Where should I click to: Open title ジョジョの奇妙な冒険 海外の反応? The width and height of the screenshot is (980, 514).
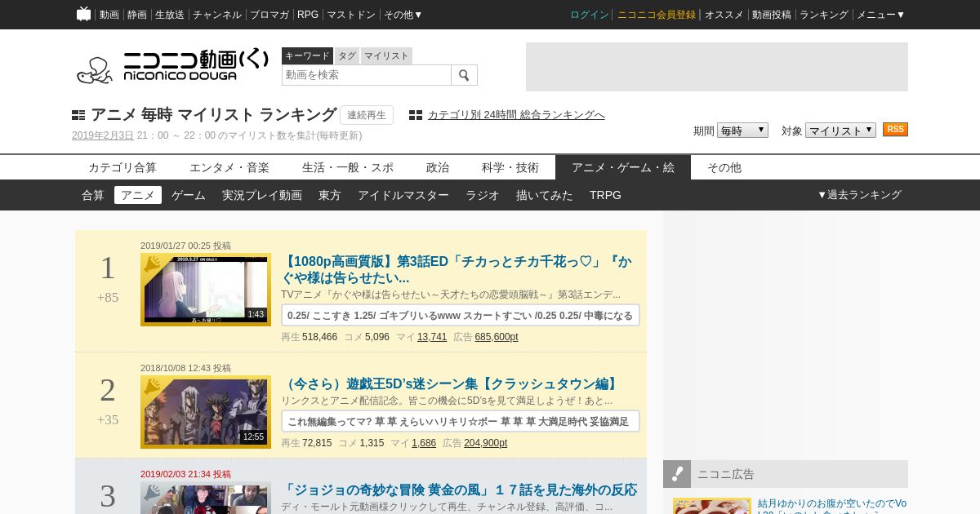(x=459, y=490)
